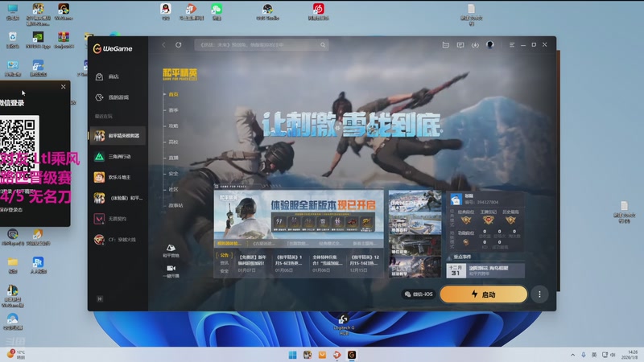The image size is (644, 362).
Task: Open the 十二月 31 event entry
Action: [x=485, y=270]
